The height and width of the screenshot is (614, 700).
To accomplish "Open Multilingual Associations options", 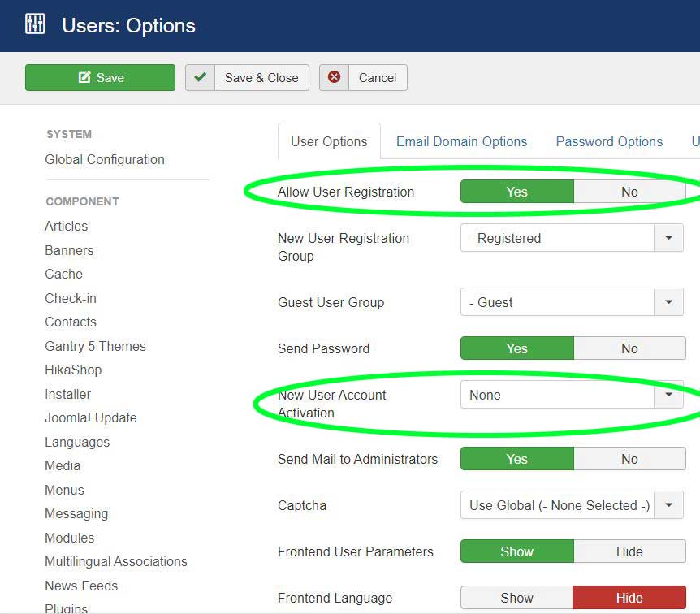I will tap(115, 561).
